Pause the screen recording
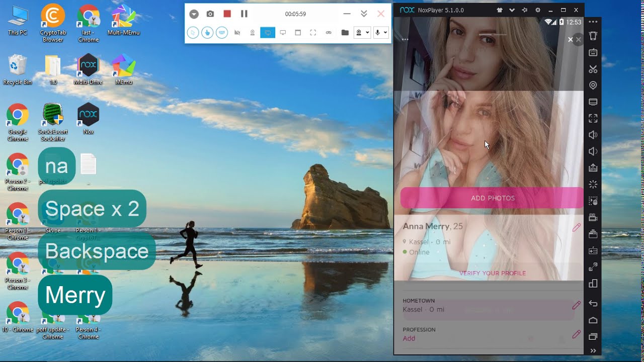 tap(244, 14)
